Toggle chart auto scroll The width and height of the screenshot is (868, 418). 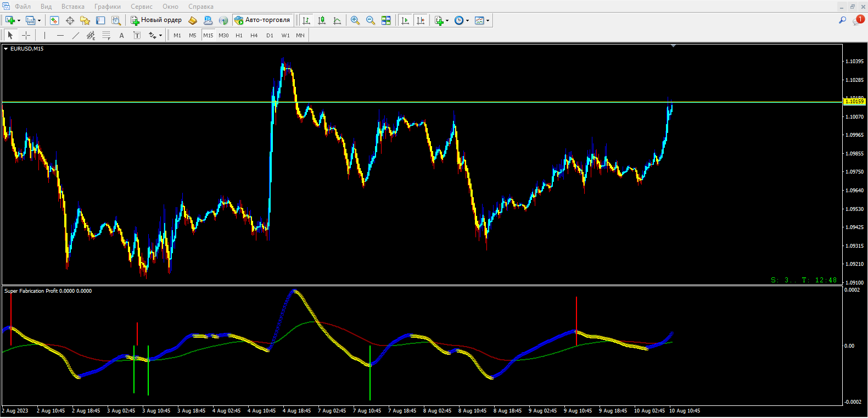[405, 20]
